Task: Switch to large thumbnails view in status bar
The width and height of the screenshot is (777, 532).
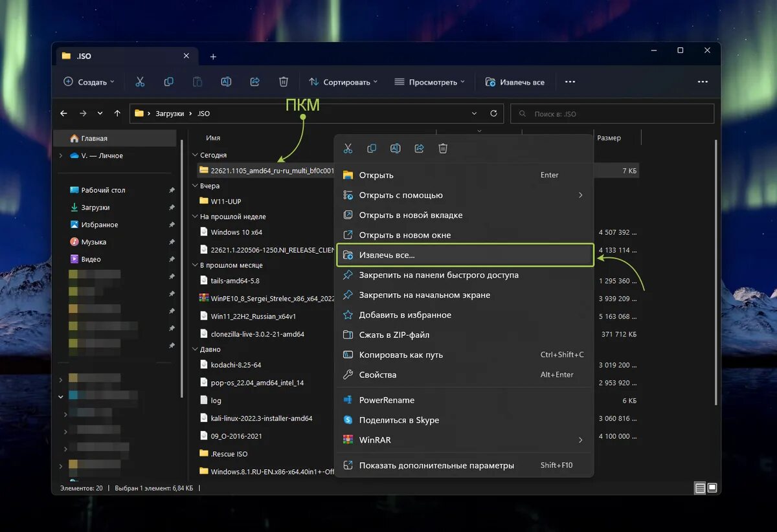Action: (712, 487)
